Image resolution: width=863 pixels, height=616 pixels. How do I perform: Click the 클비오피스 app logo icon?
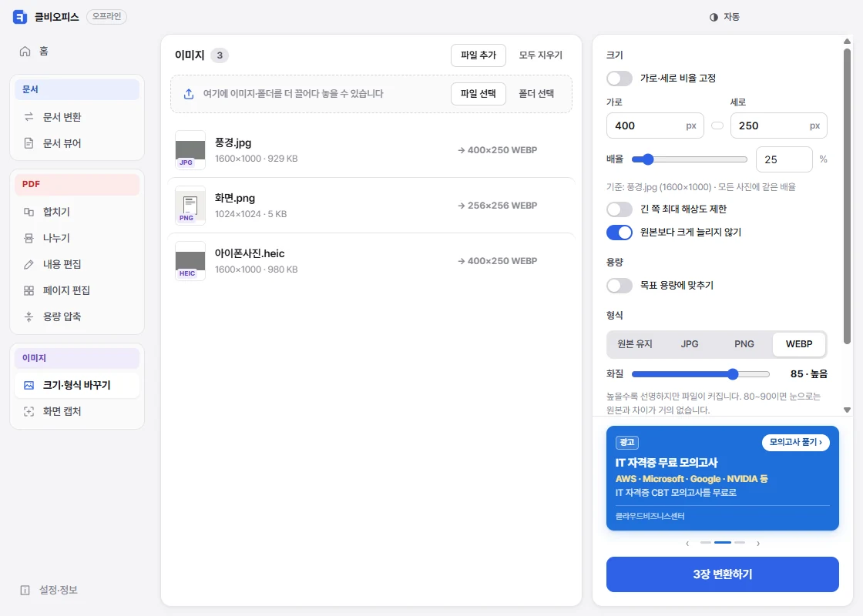20,17
